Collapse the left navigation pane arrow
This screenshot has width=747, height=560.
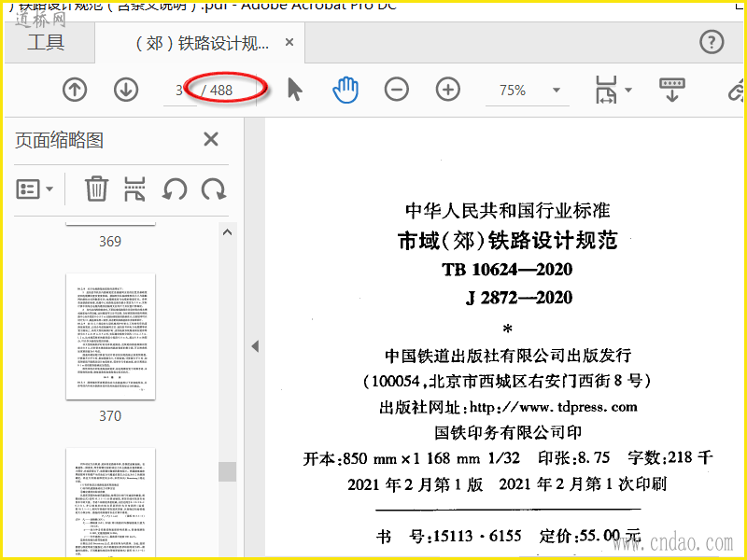[255, 346]
